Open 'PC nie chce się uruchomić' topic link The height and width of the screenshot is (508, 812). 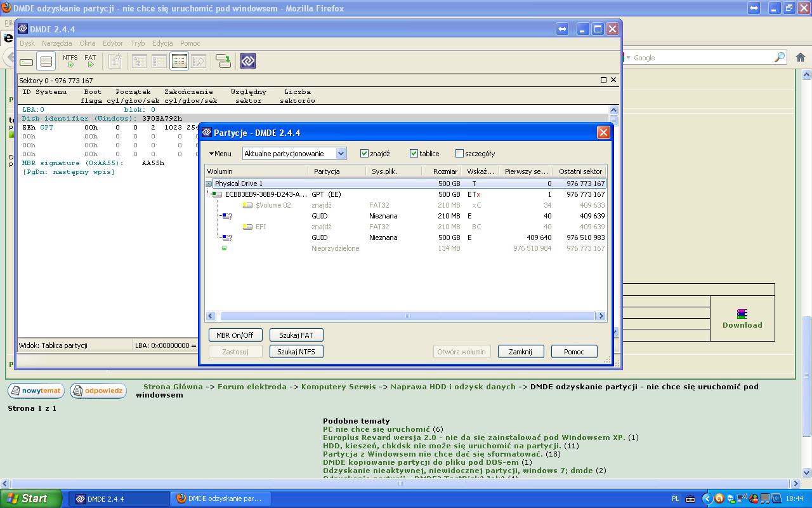coord(376,429)
